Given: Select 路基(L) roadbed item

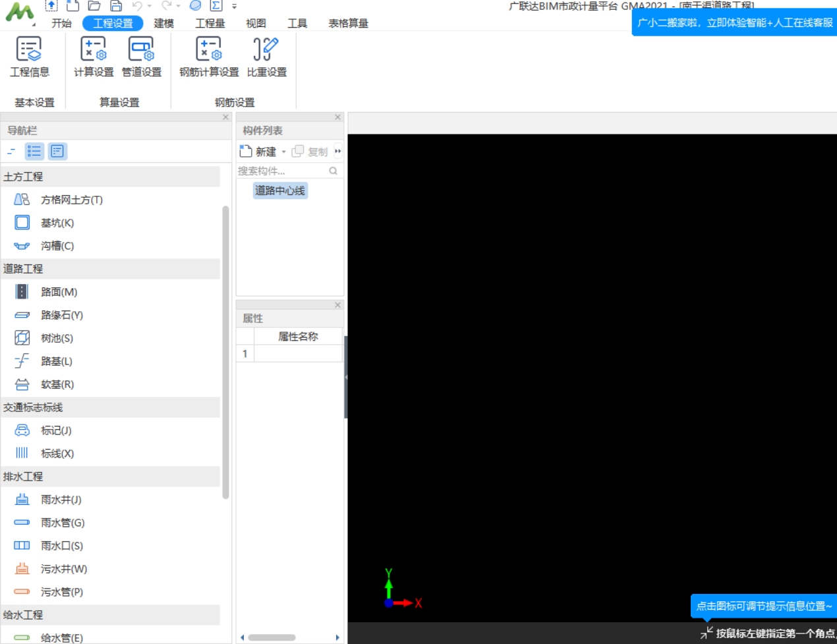Looking at the screenshot, I should click(43, 361).
